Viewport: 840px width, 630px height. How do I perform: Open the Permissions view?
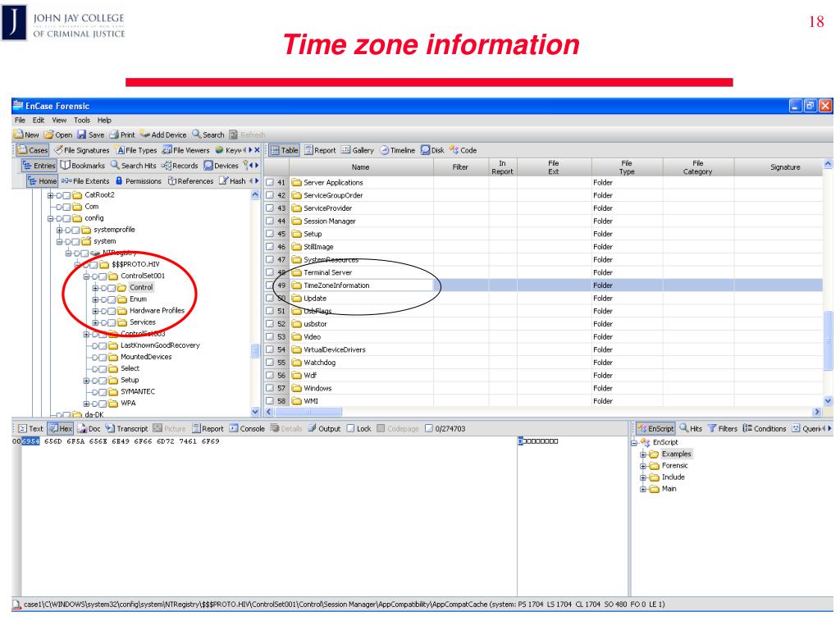coord(138,181)
